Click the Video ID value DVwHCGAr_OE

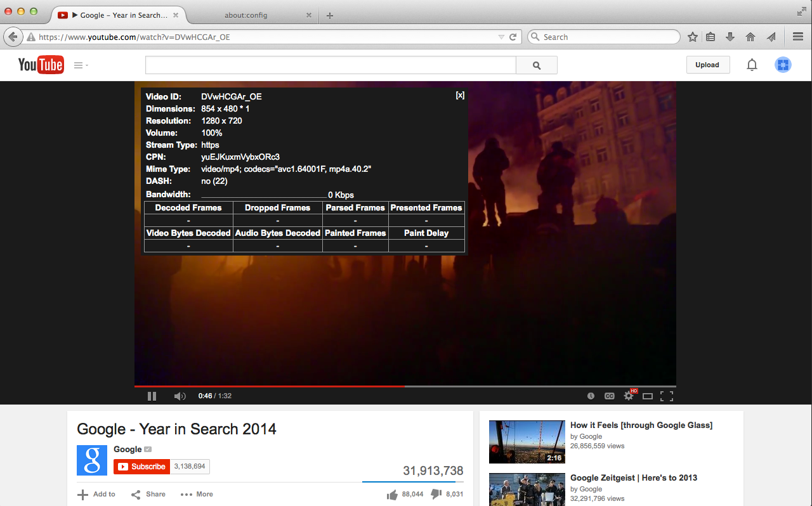(x=232, y=96)
